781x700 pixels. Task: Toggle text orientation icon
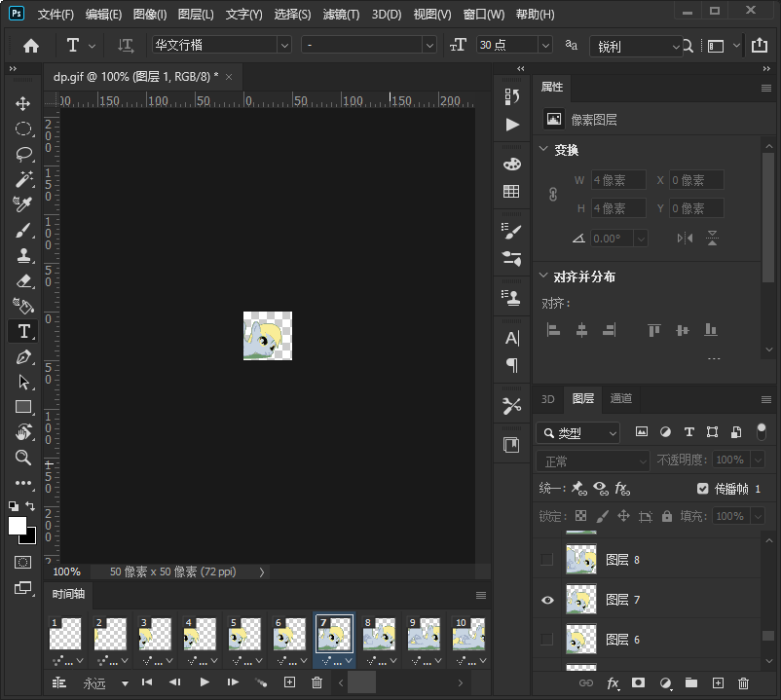pos(126,46)
